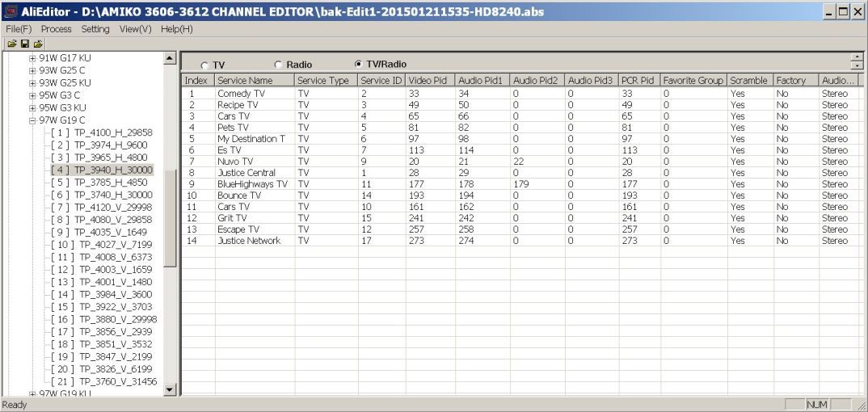The image size is (868, 412).
Task: Save file using the floppy disk icon
Action: pos(25,44)
